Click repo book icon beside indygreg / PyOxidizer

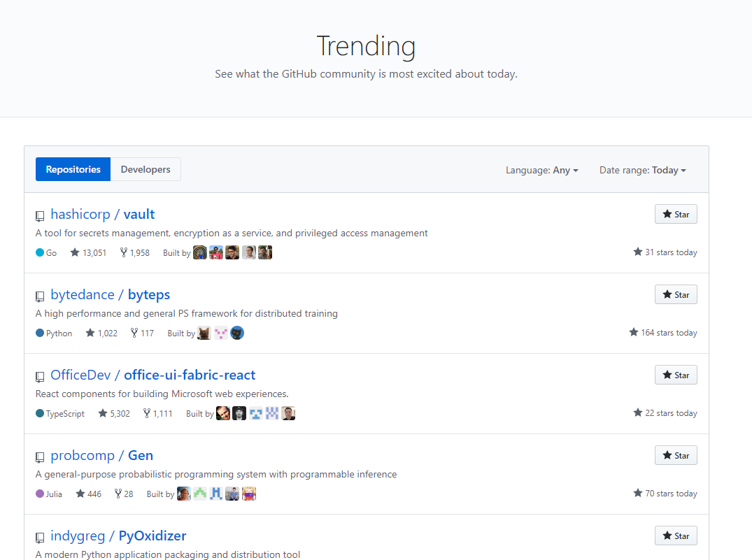(41, 538)
